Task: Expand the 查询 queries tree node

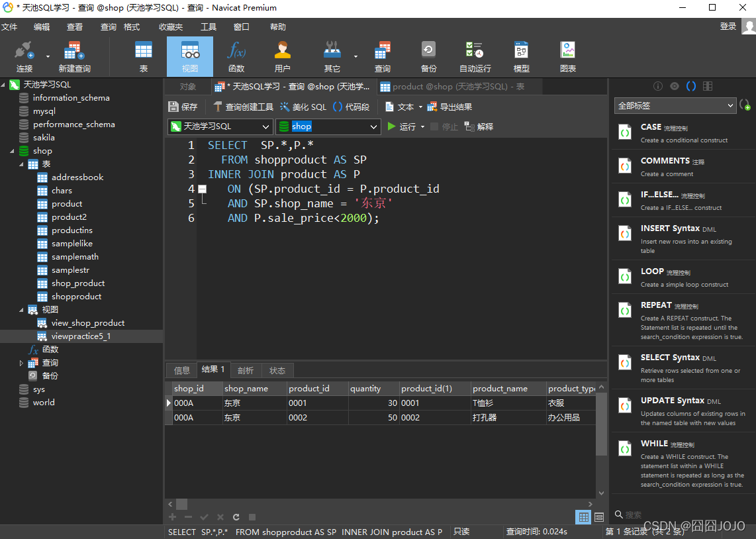Action: coord(21,363)
